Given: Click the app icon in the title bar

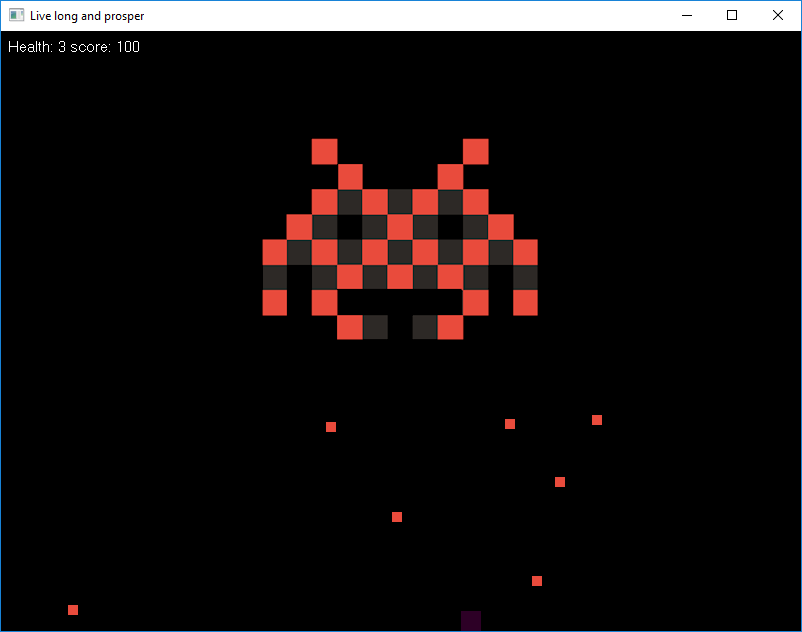Looking at the screenshot, I should (x=16, y=15).
